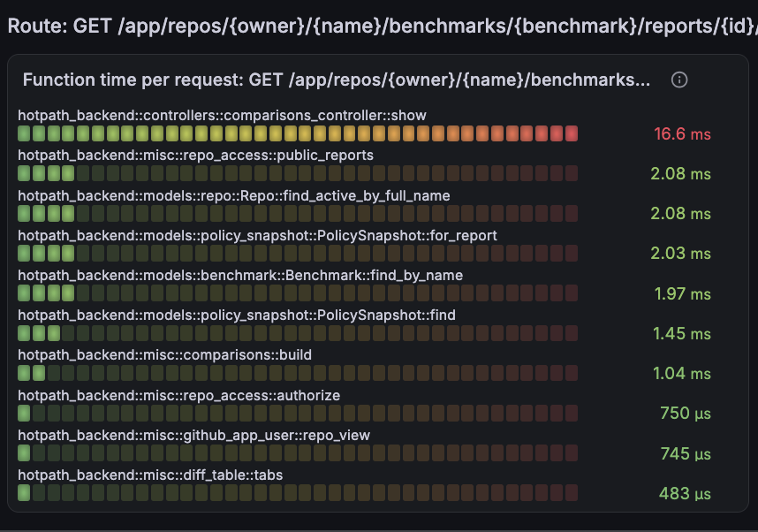The height and width of the screenshot is (532, 758).
Task: Click the public_reports bar gauge
Action: [x=298, y=173]
